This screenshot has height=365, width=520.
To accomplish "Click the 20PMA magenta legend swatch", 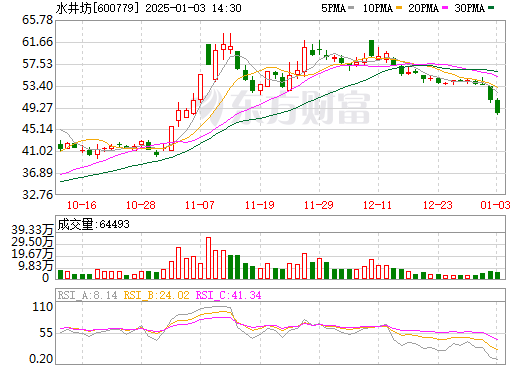I will pyautogui.click(x=445, y=8).
